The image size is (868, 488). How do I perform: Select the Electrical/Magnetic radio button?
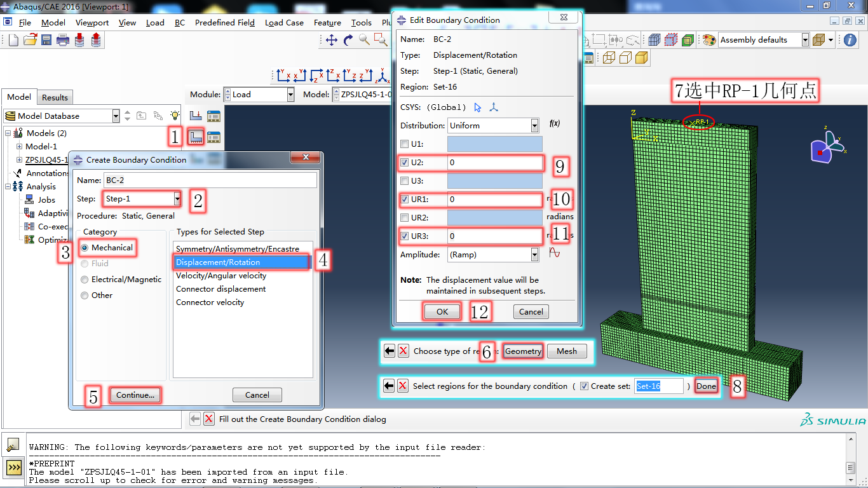click(x=85, y=280)
